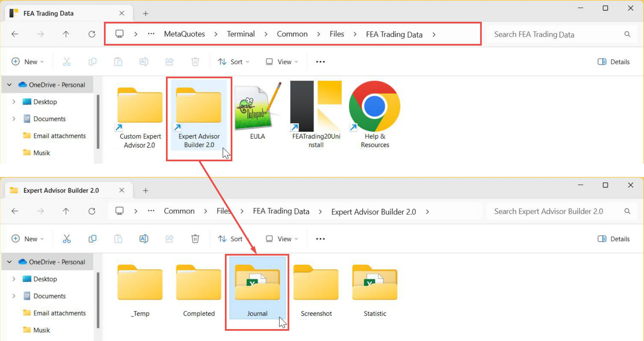Open New dropdown in FEA Trading Data window
Viewport: 644px width, 341px height.
28,62
